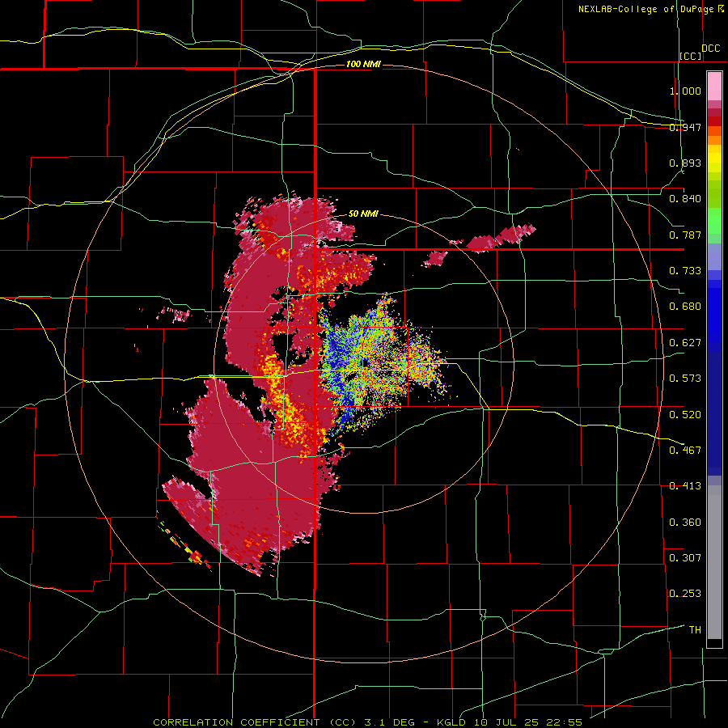Click the 0.893 scale value

(685, 163)
